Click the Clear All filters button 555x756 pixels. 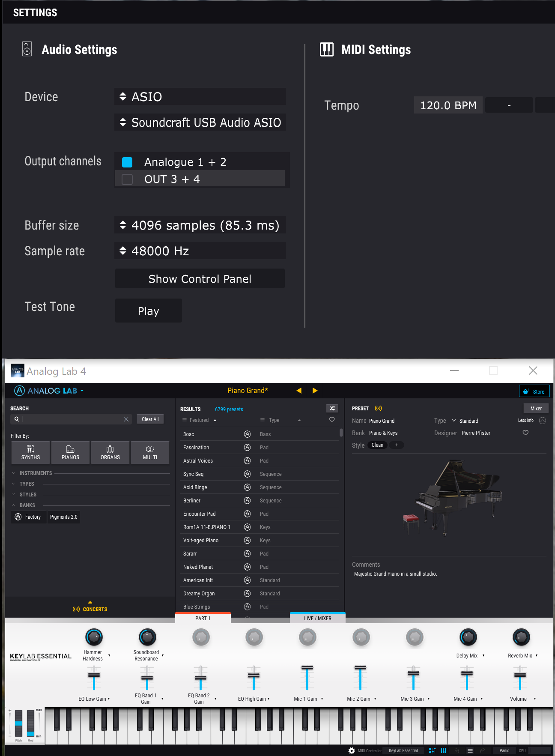[x=150, y=419]
